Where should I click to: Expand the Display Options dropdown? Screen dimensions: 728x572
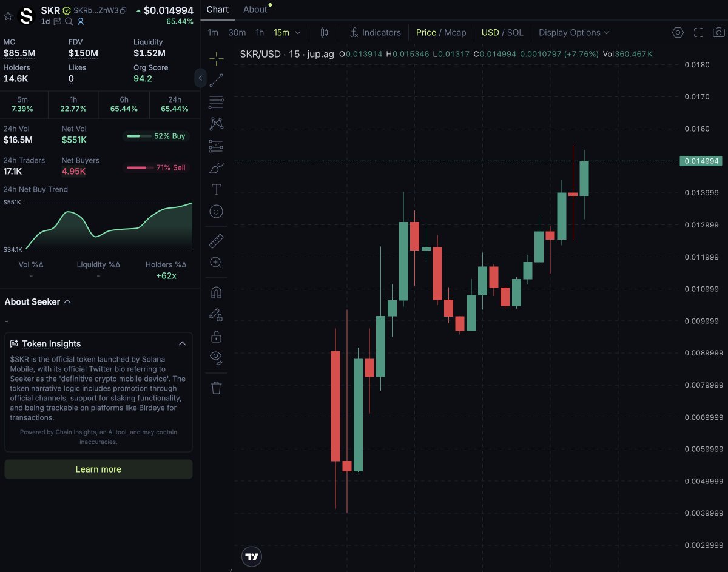point(574,33)
